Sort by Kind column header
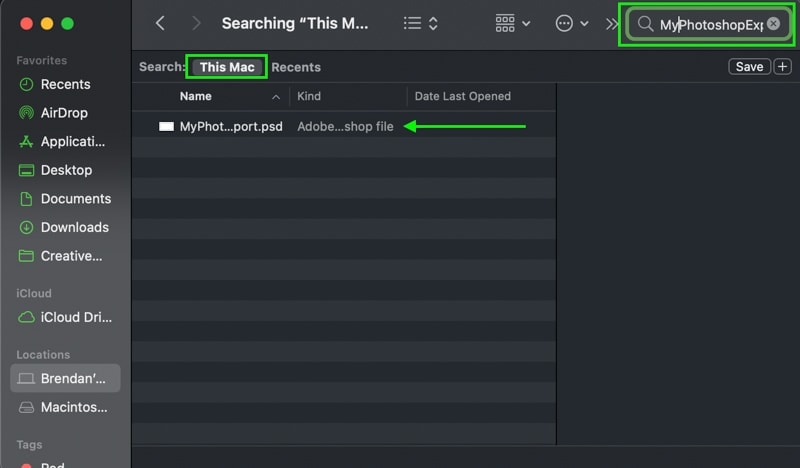 click(x=309, y=96)
